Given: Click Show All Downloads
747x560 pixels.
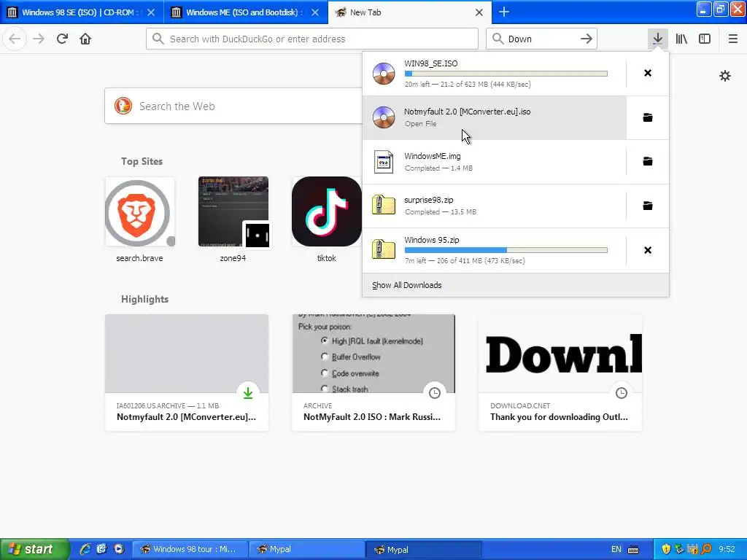Looking at the screenshot, I should 407,285.
